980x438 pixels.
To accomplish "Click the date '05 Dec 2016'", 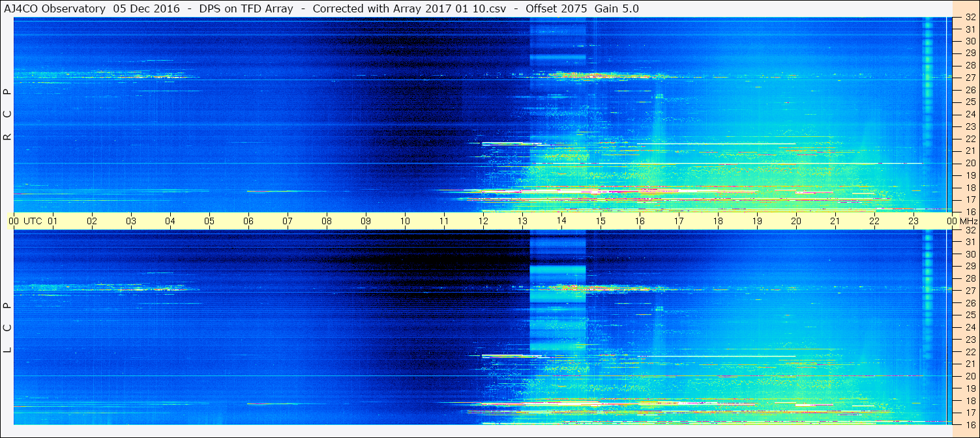I will [x=147, y=8].
